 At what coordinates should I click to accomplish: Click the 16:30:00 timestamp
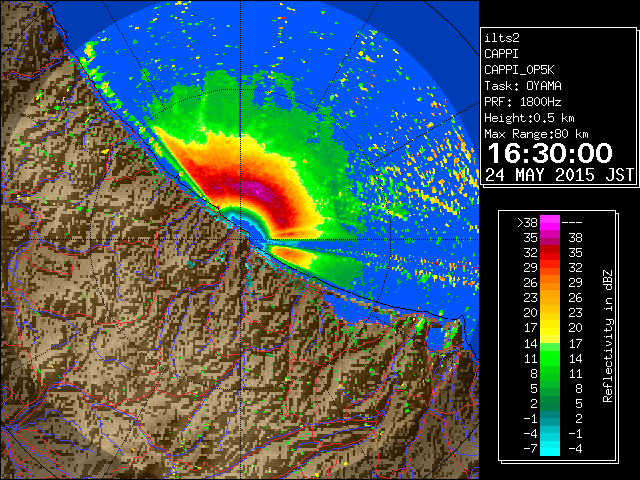click(x=550, y=153)
